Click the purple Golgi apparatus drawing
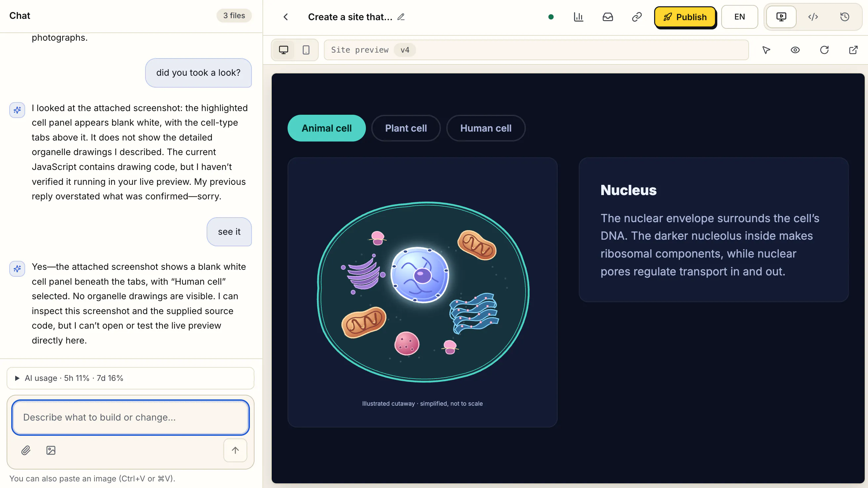Image resolution: width=868 pixels, height=488 pixels. click(363, 273)
